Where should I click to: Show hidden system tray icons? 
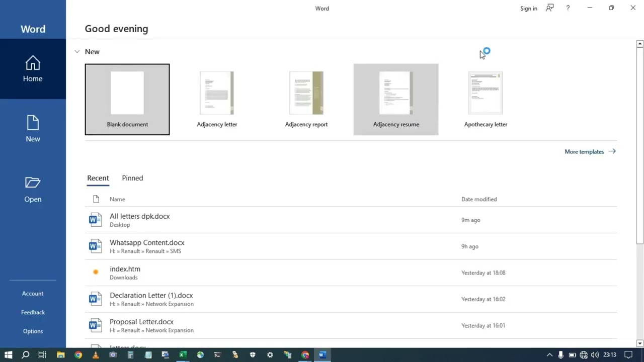549,355
